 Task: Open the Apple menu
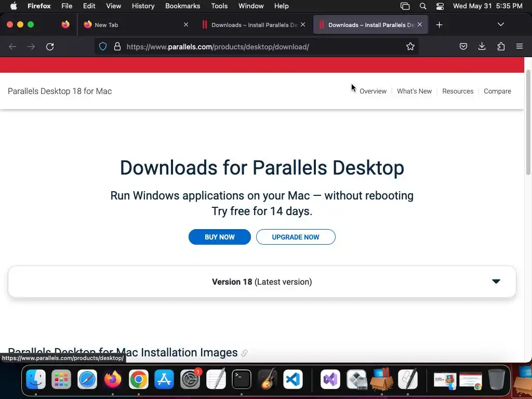(x=14, y=6)
